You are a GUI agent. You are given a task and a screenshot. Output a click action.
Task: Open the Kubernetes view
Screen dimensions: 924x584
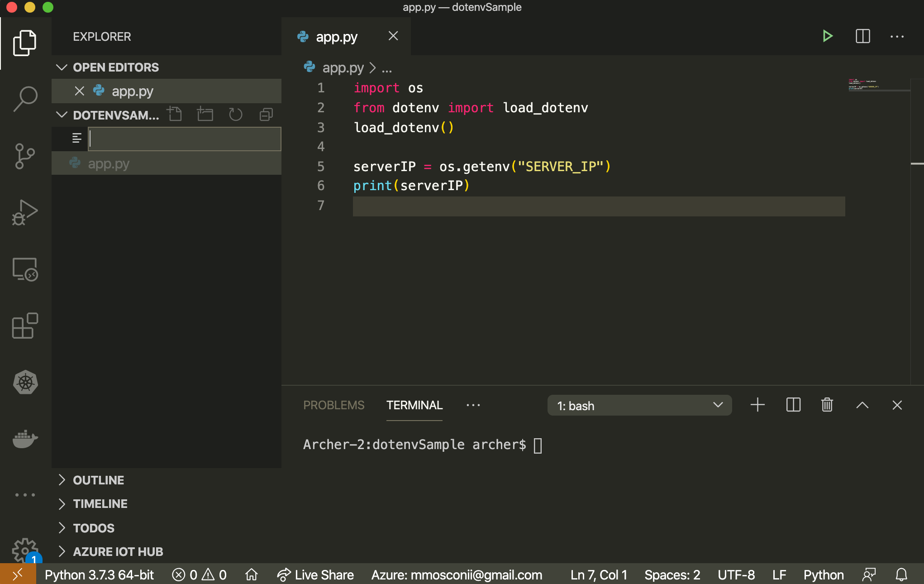[x=25, y=383]
